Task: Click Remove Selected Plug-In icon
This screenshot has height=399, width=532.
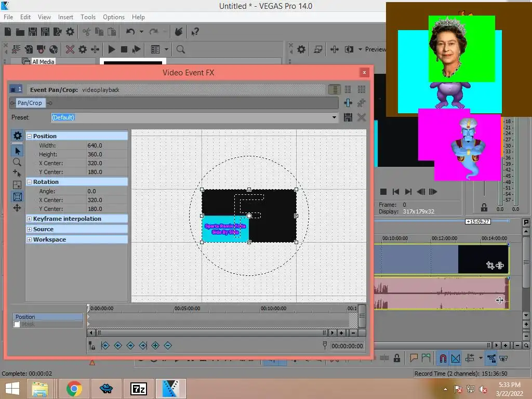Action: 362,103
